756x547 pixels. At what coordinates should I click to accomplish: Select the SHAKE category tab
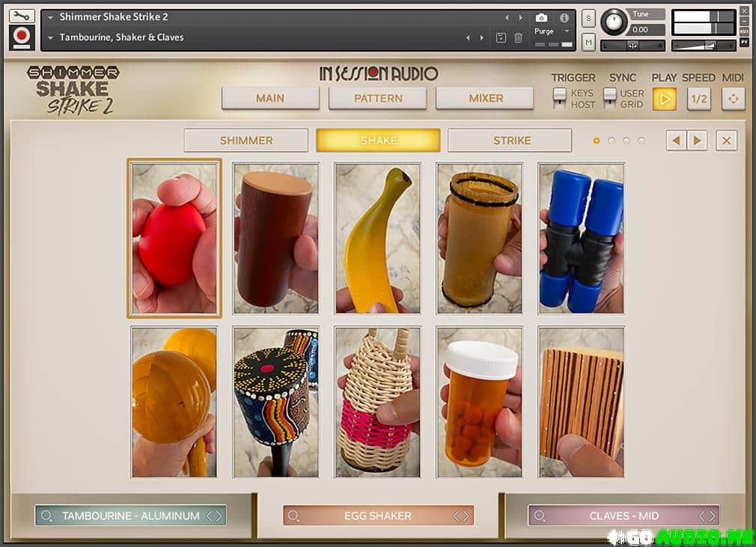(378, 140)
